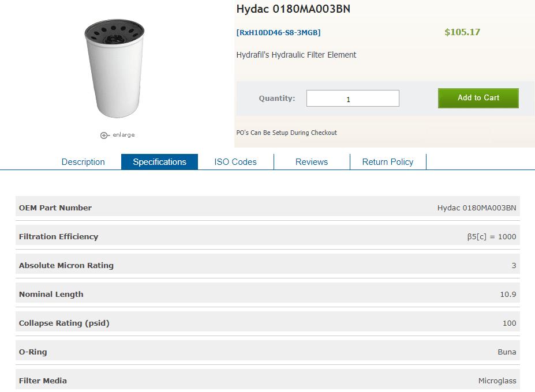Click the enlarge text link
Viewport: 535px width, 392px height.
124,135
